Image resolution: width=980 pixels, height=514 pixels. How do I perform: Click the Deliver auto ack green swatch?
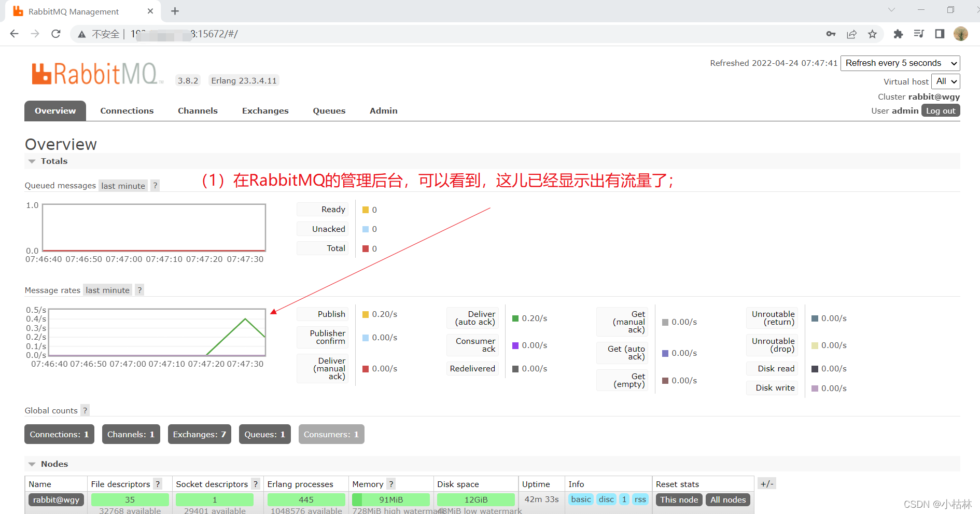515,318
